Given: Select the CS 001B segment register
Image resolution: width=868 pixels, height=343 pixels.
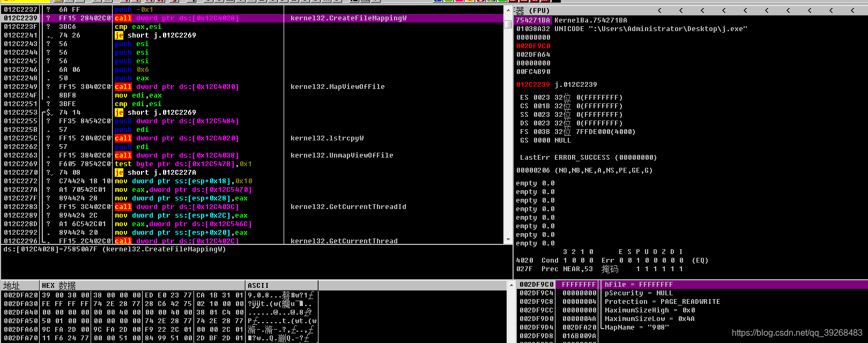Looking at the screenshot, I should pos(572,106).
